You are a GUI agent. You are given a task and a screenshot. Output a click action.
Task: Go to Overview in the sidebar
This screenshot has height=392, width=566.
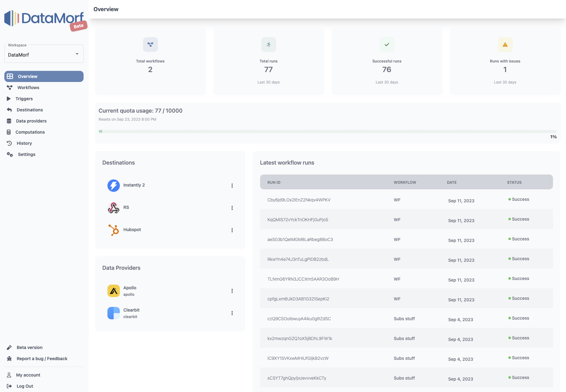click(x=44, y=76)
